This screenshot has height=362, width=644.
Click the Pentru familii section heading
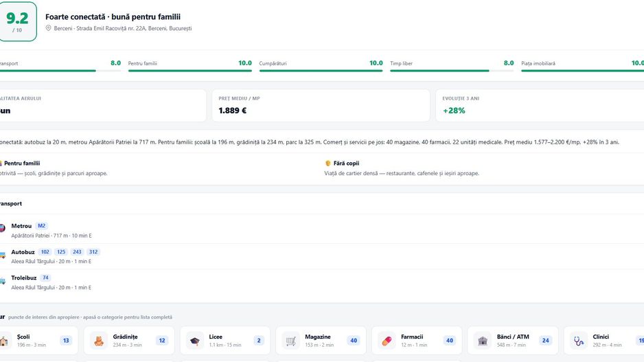(22, 163)
